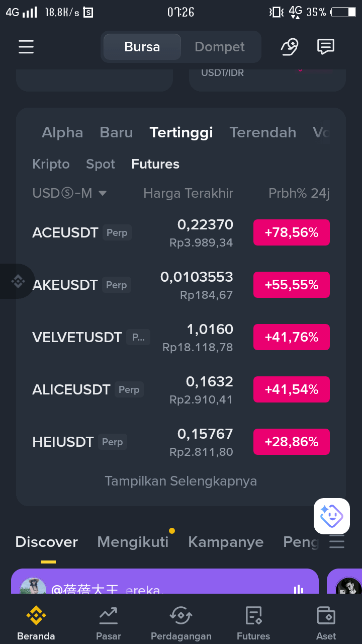
Task: Open the Pasar chart icon
Action: coord(109,615)
